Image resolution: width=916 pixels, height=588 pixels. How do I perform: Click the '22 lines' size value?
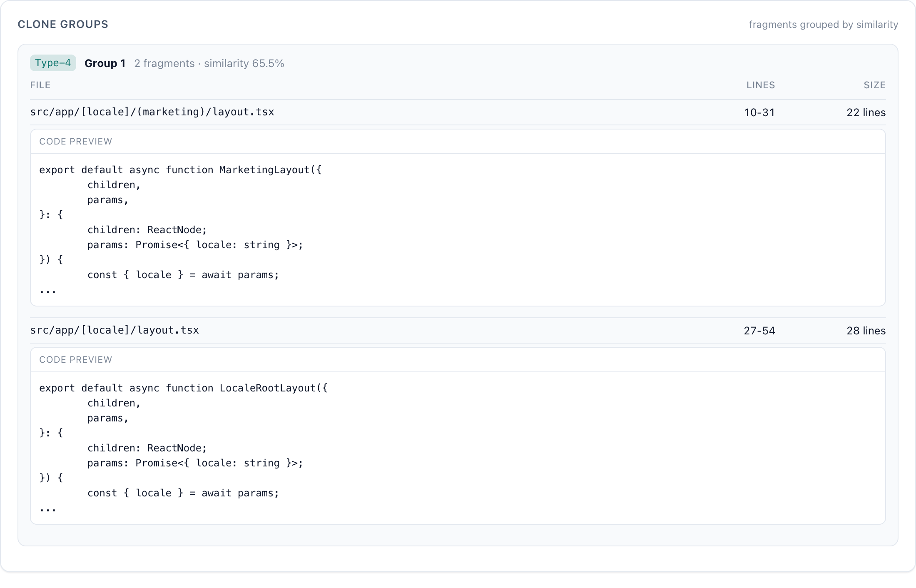[x=866, y=112]
